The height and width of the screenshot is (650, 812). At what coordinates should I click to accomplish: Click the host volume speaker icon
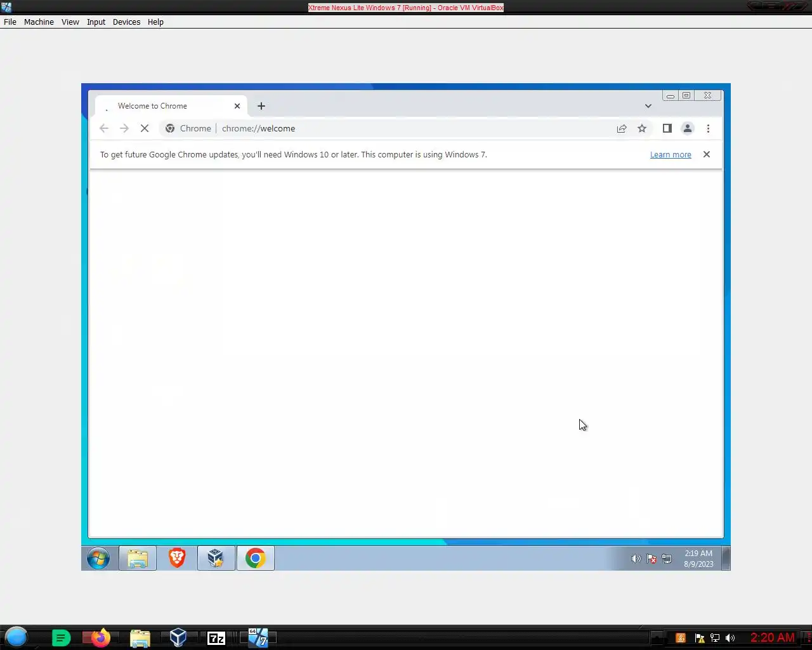click(730, 638)
